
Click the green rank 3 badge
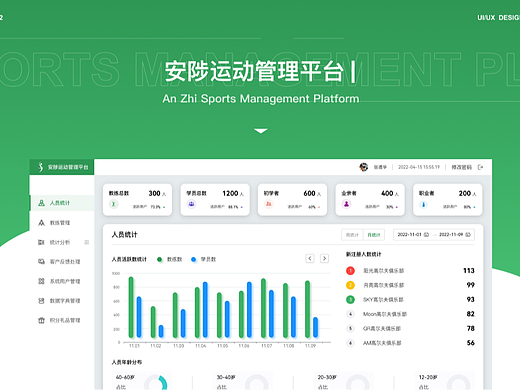(x=350, y=300)
